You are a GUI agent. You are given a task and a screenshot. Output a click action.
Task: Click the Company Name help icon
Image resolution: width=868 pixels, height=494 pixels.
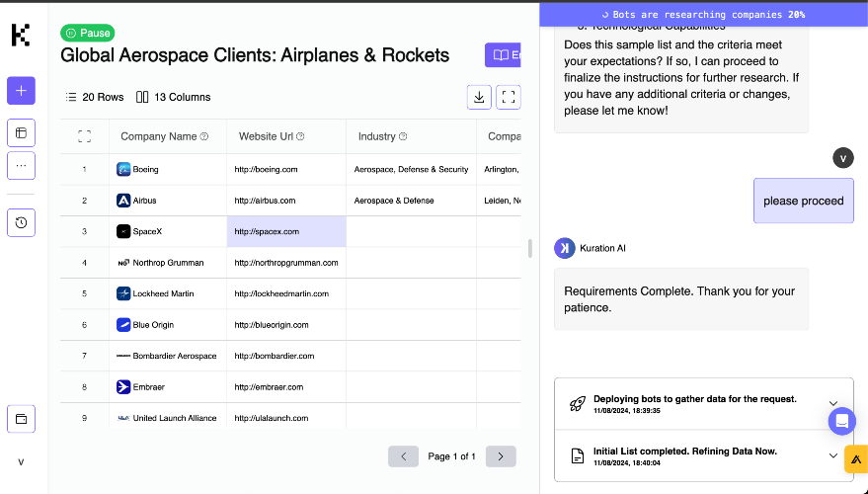pos(204,136)
